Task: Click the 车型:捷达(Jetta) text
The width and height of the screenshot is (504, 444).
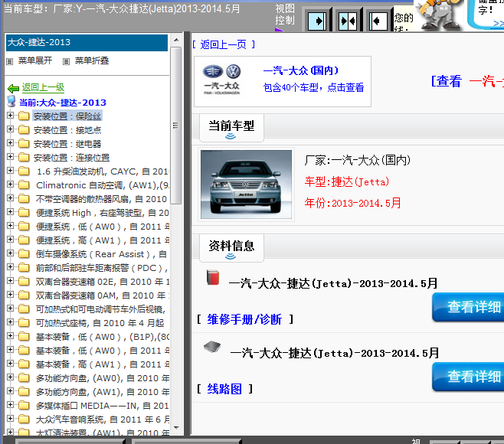Action: [x=347, y=182]
